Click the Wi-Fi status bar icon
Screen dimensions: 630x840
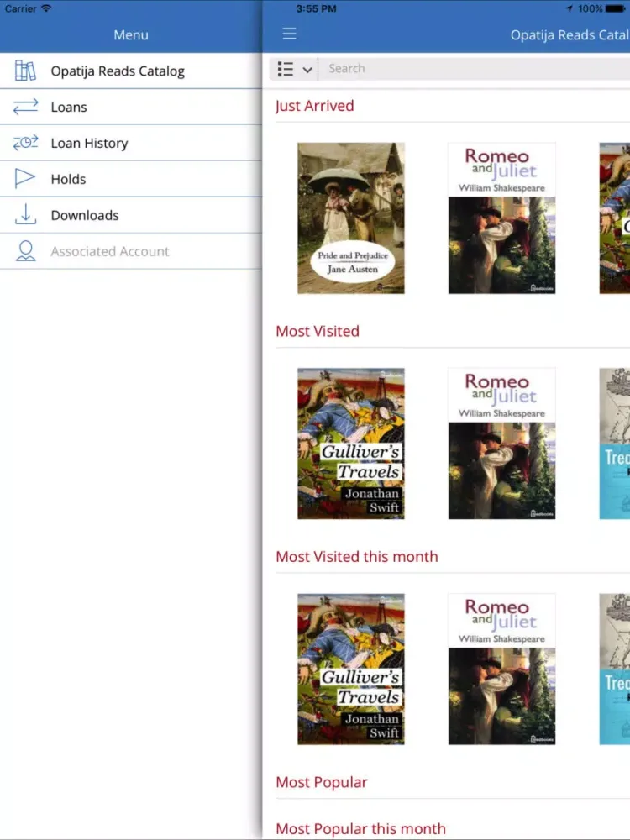point(46,8)
